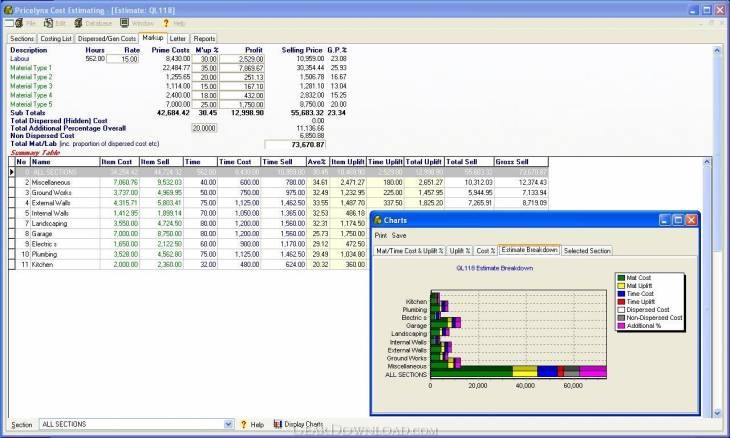Open the File menu
Screen dimensions: 730x438
tap(26, 23)
